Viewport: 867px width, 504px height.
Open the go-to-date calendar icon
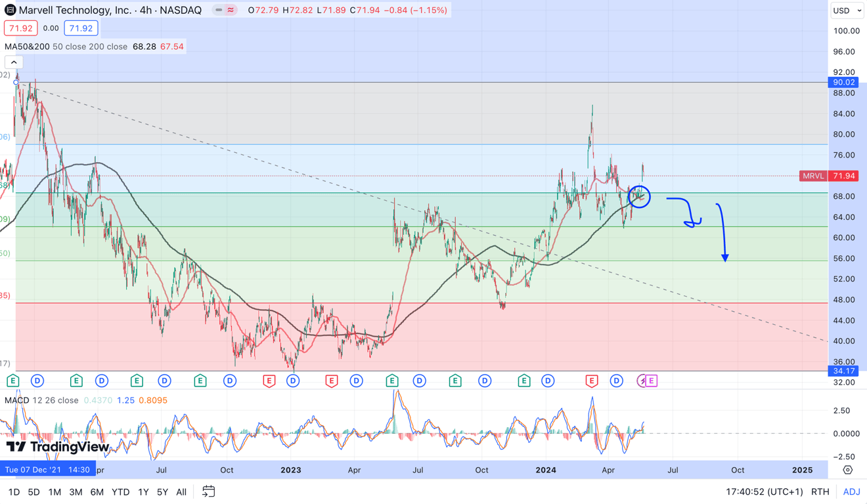[x=208, y=492]
